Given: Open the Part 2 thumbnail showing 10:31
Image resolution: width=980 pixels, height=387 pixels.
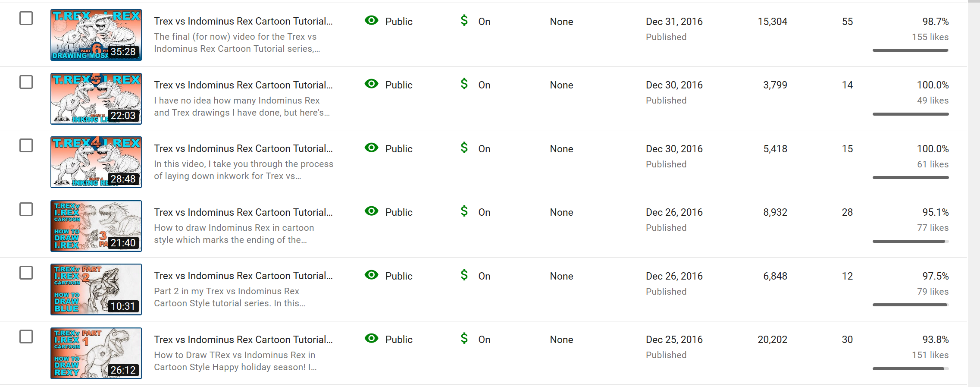Looking at the screenshot, I should (x=96, y=289).
